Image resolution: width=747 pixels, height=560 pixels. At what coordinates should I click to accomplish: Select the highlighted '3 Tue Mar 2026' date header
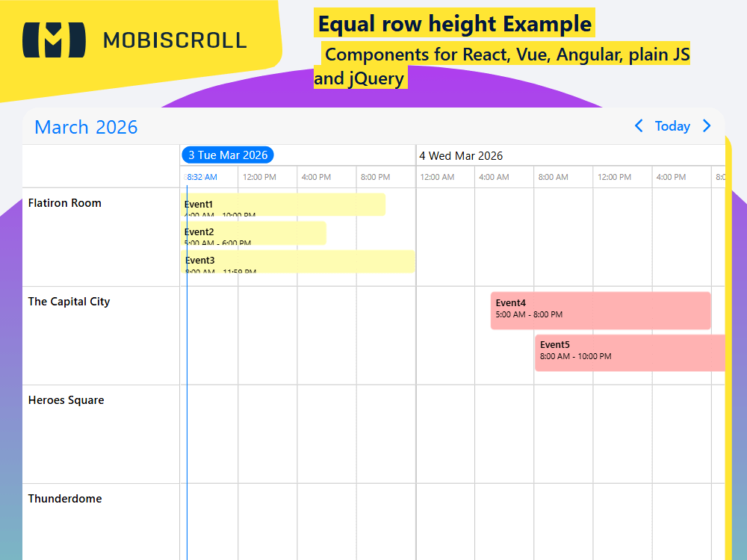(x=228, y=155)
